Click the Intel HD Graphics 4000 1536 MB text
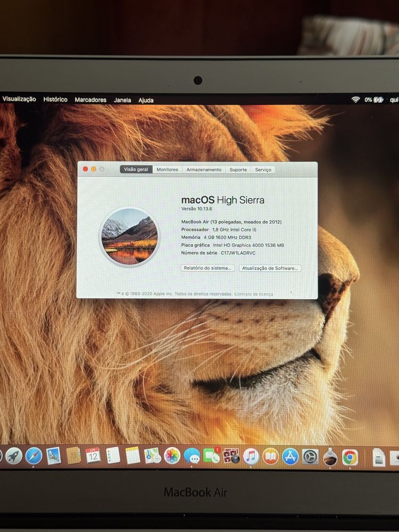This screenshot has height=532, width=399. pos(248,245)
